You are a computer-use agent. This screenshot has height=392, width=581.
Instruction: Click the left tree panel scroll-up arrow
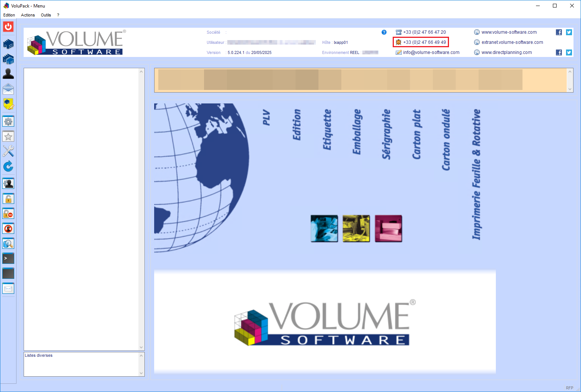point(141,72)
